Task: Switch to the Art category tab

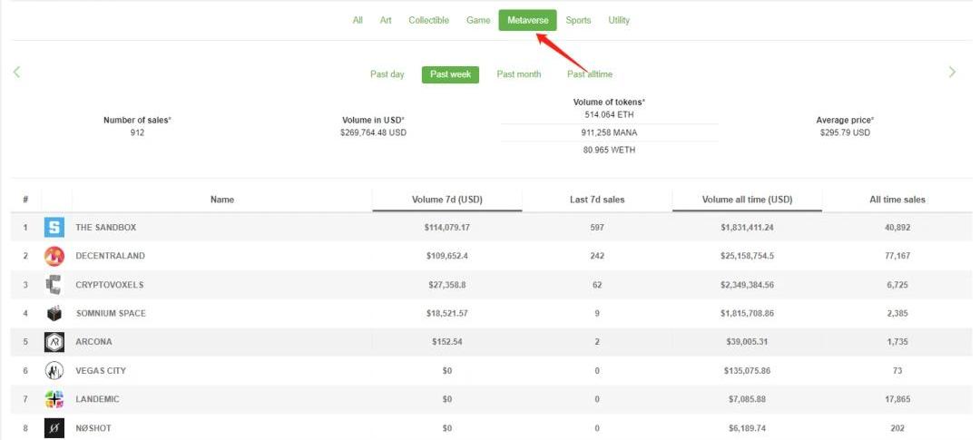Action: click(x=386, y=20)
